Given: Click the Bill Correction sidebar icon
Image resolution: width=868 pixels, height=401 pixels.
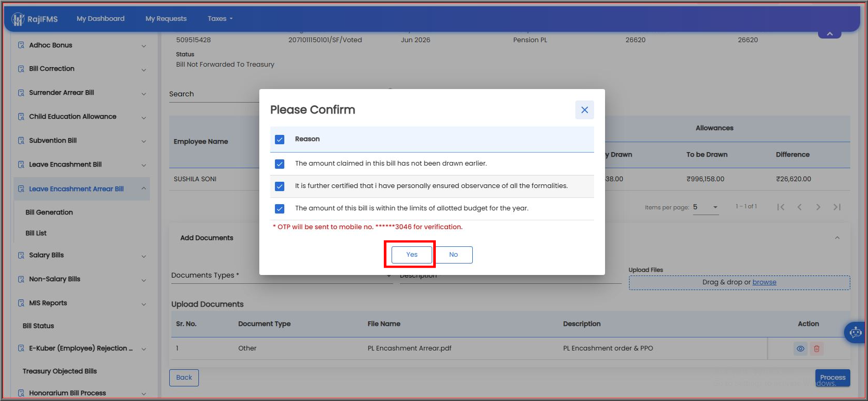Looking at the screenshot, I should [21, 69].
